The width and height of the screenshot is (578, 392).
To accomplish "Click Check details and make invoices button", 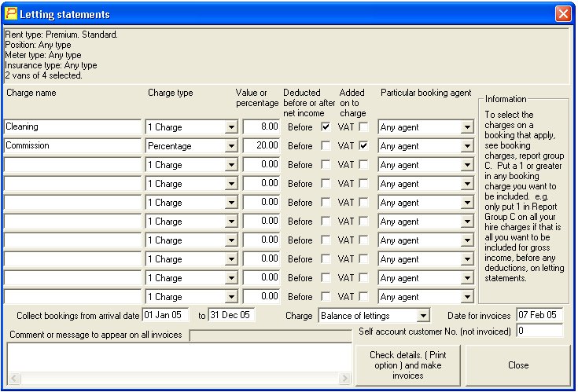I will (408, 365).
